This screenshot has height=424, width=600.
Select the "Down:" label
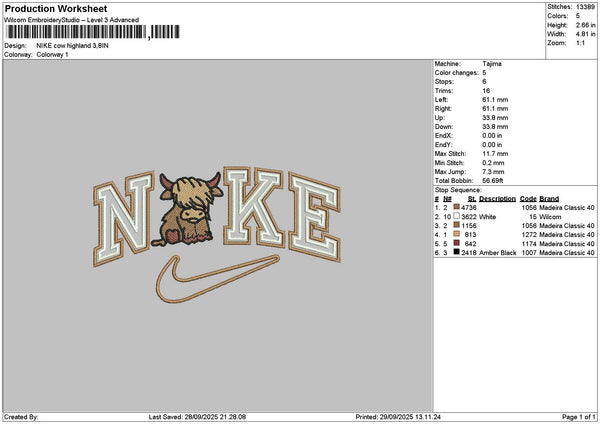[x=444, y=127]
